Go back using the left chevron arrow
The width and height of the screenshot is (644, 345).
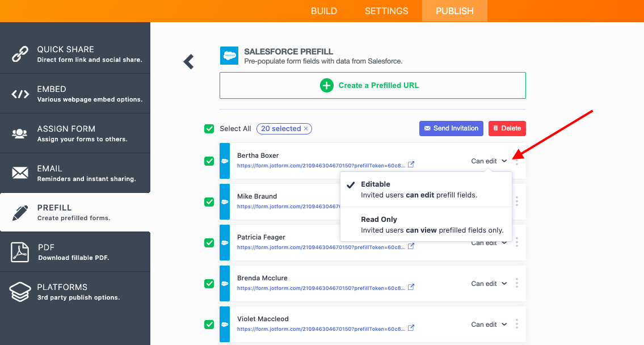188,62
